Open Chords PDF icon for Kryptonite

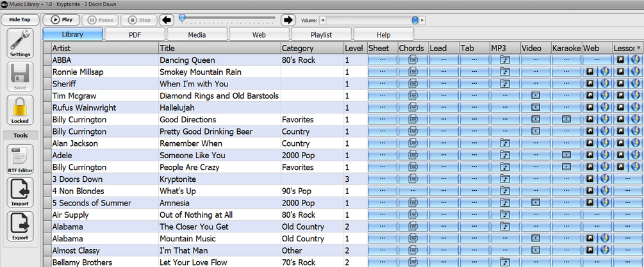tap(413, 179)
